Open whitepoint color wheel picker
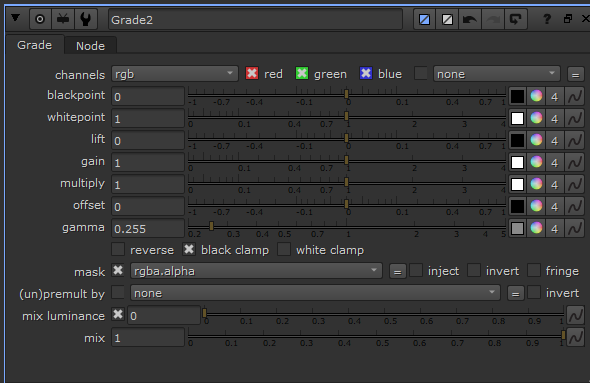590x383 pixels. click(x=536, y=119)
